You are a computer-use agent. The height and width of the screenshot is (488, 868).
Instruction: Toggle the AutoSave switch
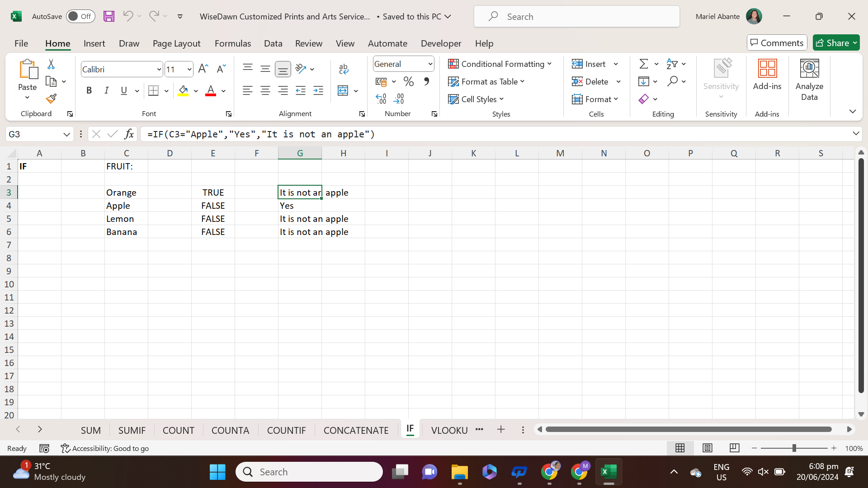80,16
